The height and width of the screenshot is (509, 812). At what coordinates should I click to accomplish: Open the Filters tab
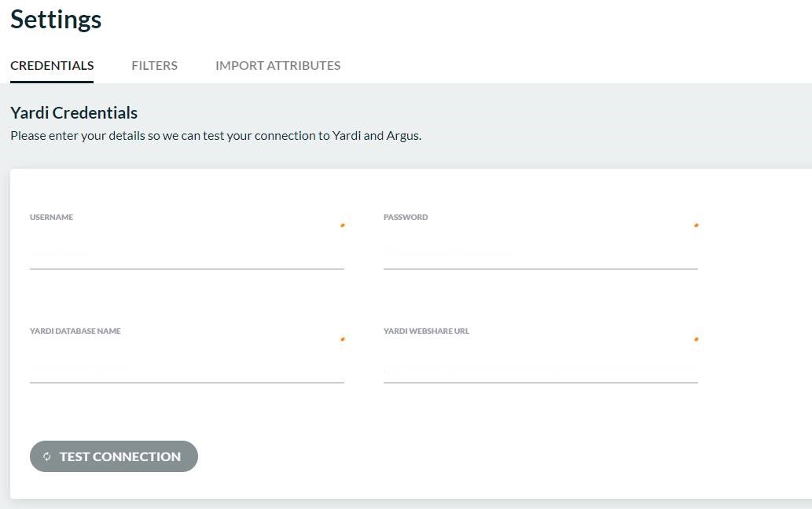tap(154, 66)
